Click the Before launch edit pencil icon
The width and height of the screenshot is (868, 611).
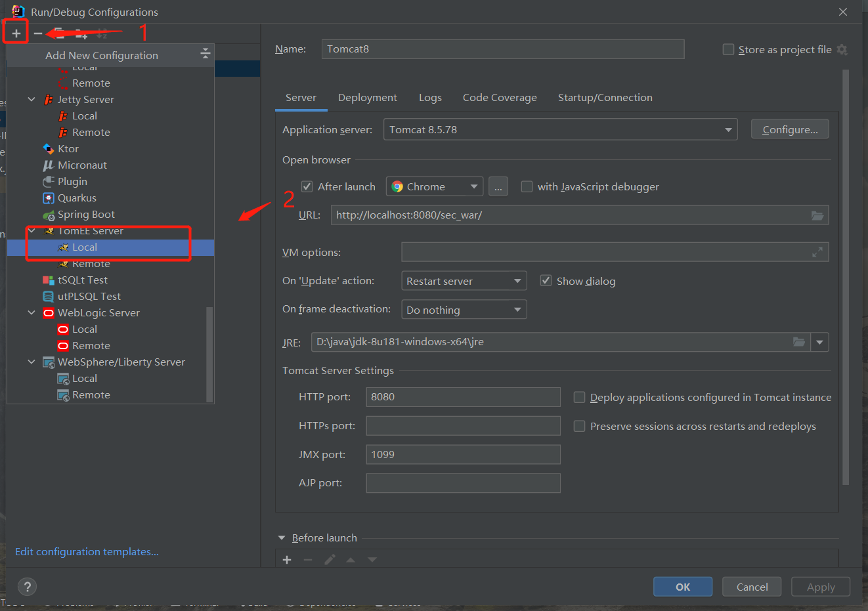330,560
